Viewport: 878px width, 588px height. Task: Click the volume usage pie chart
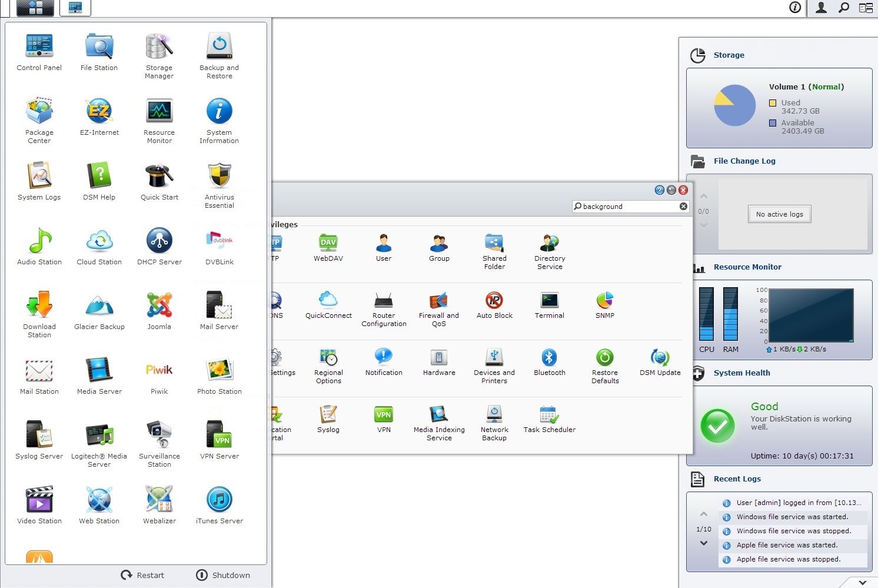734,105
